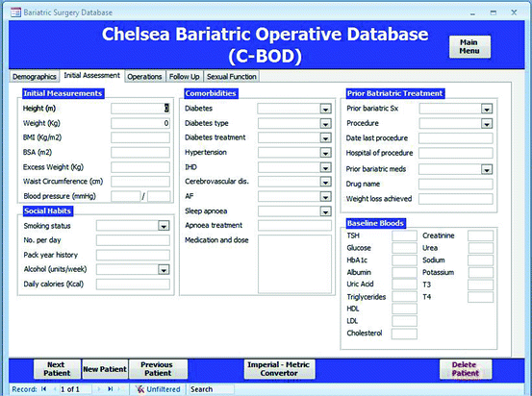The width and height of the screenshot is (532, 396).
Task: Click the Medication and dose text box
Action: point(294,264)
